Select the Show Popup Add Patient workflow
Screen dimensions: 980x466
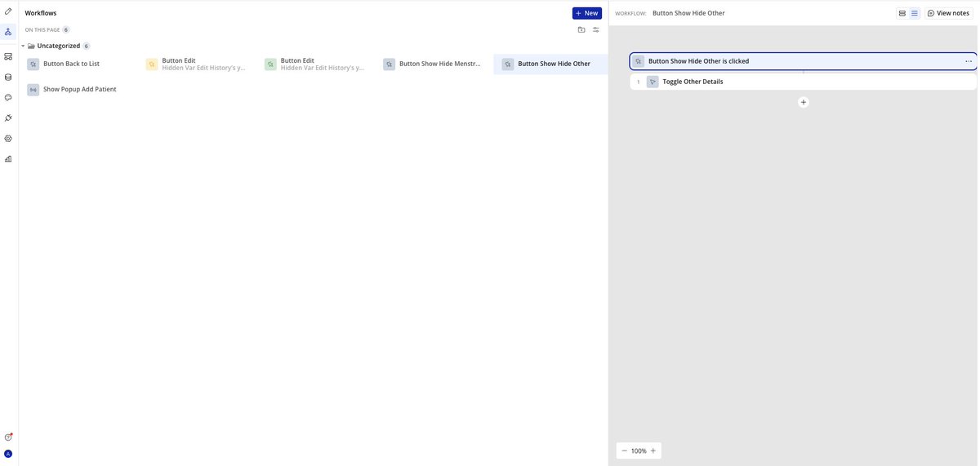click(78, 90)
